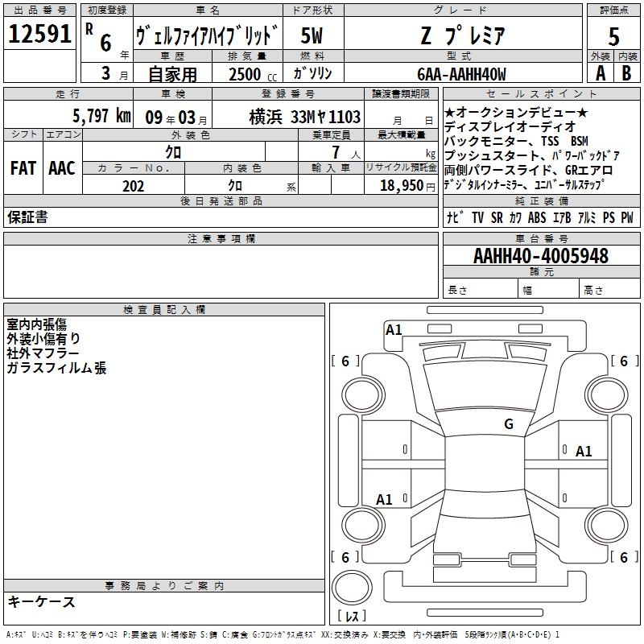The width and height of the screenshot is (644, 644).
Task: Select the A1 mark on the left rear door
Action: click(x=384, y=499)
